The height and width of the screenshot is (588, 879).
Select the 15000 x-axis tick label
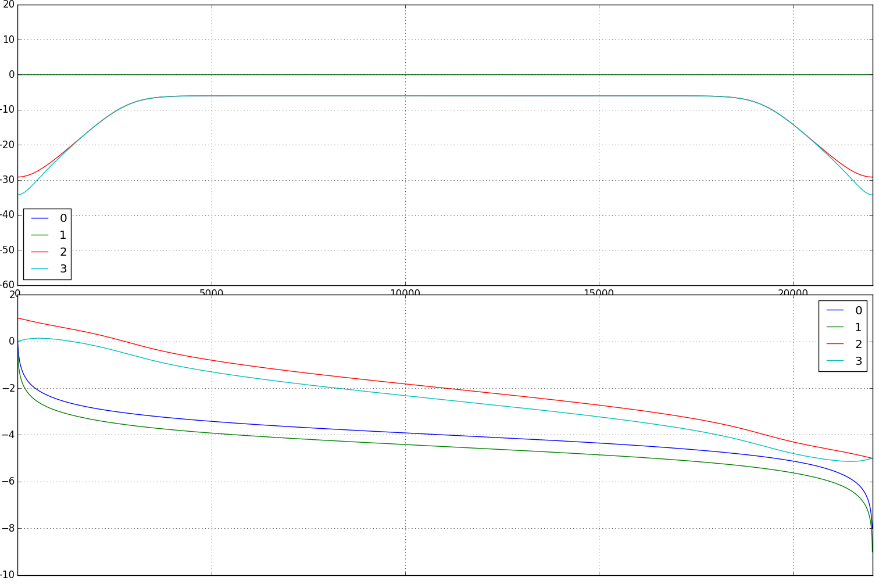tap(599, 292)
